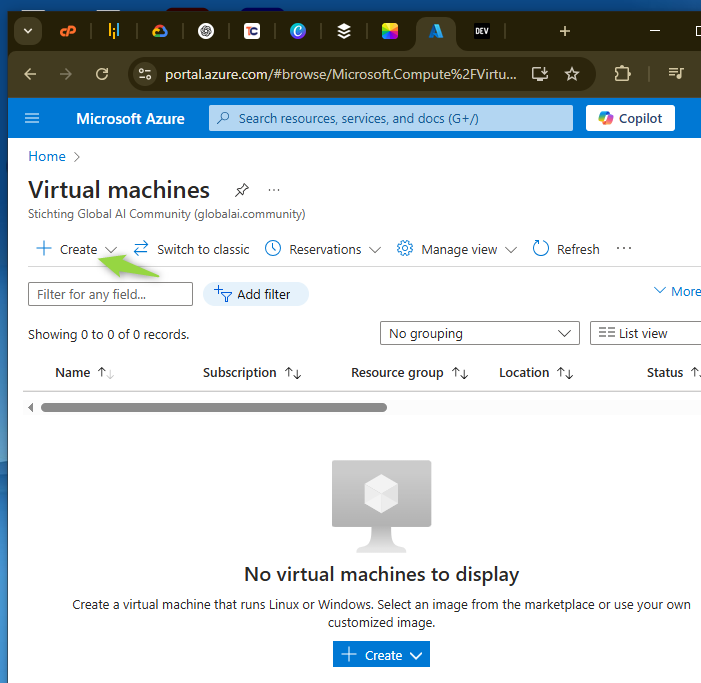Switch to the ChatGPT browser tab
The width and height of the screenshot is (701, 683).
tap(206, 31)
